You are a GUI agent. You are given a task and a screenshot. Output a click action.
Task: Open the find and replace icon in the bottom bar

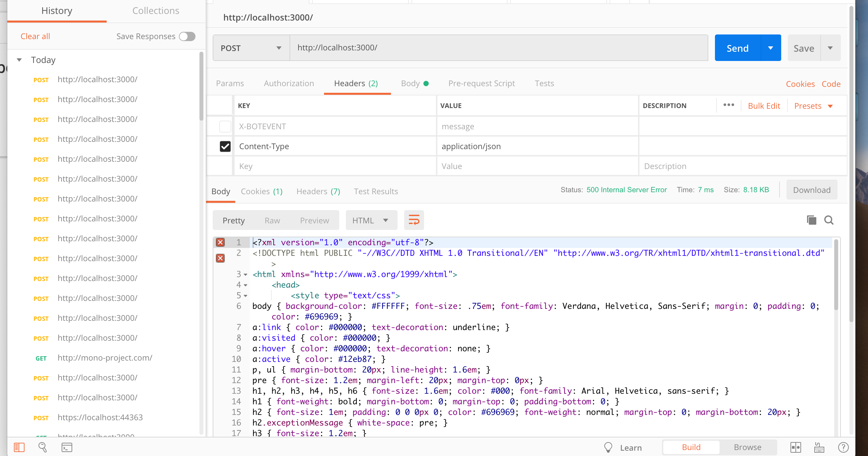pos(42,447)
